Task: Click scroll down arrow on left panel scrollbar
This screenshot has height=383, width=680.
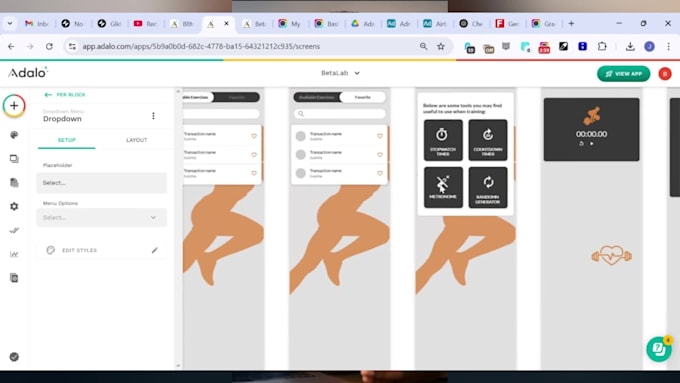Action: (178, 366)
